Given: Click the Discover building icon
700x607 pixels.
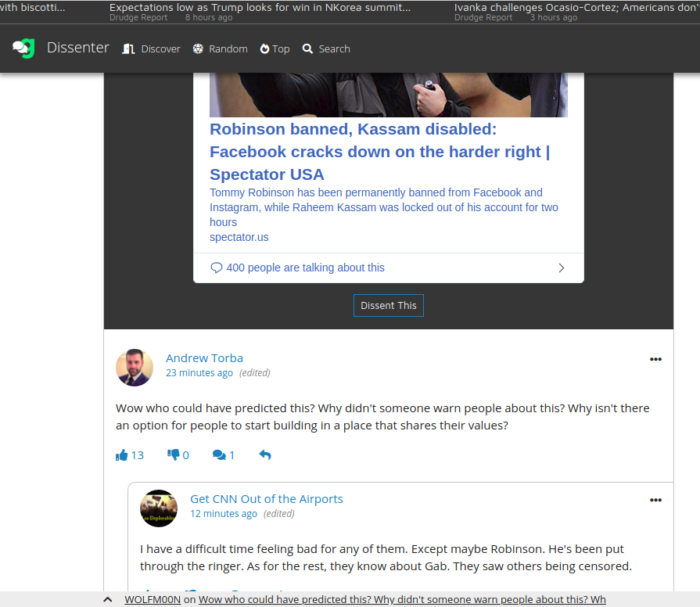Looking at the screenshot, I should (x=128, y=48).
